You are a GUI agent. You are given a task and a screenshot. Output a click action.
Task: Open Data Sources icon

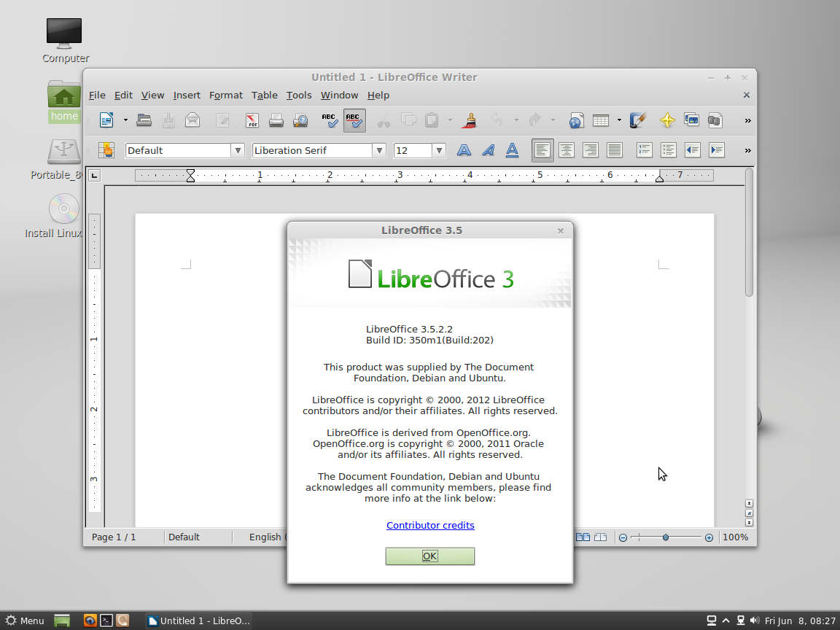tap(715, 120)
